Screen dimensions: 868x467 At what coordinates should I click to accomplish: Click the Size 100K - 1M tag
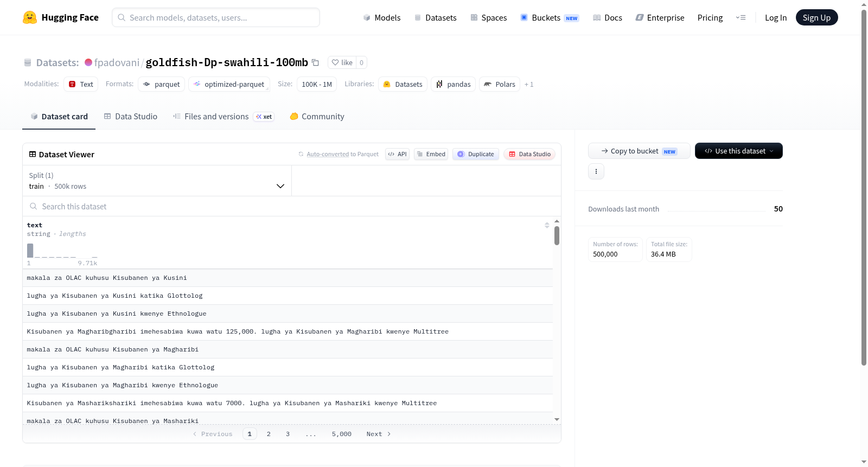click(x=317, y=84)
